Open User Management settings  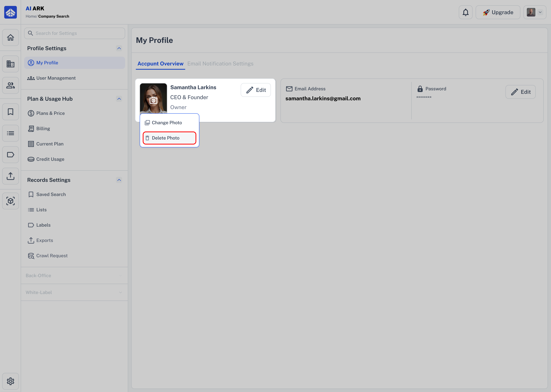pos(75,78)
